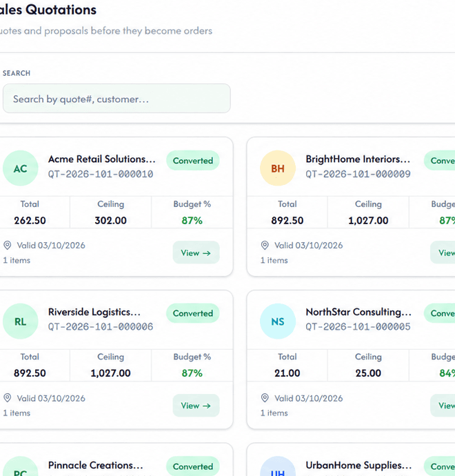Select quote number QT-2026-101-000009
Image resolution: width=455 pixels, height=476 pixels.
pos(358,174)
